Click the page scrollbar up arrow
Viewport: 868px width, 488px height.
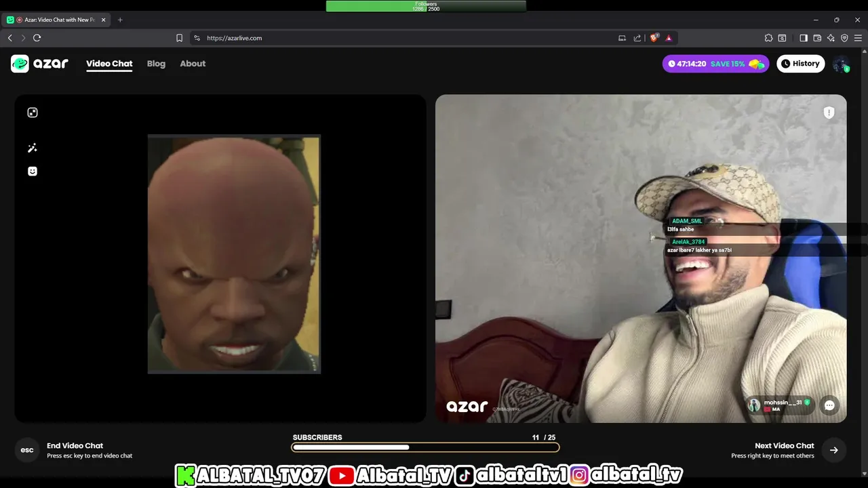pyautogui.click(x=864, y=52)
